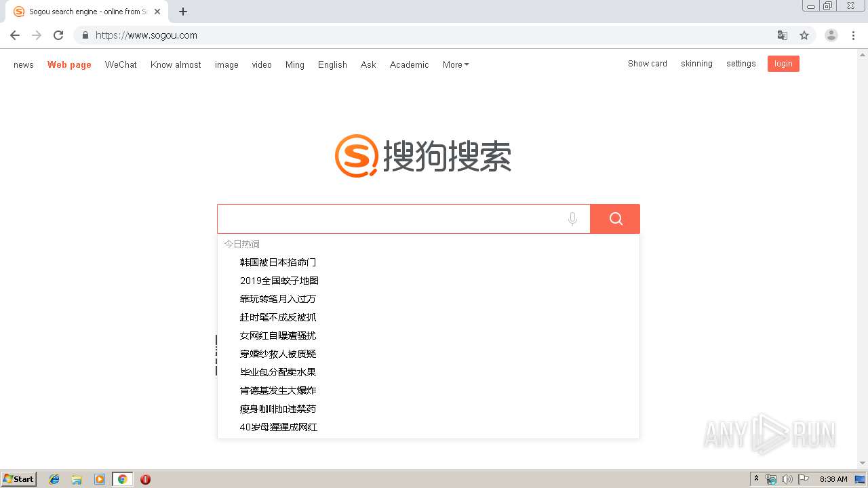
Task: Open the Chrome profile avatar icon
Action: (831, 35)
